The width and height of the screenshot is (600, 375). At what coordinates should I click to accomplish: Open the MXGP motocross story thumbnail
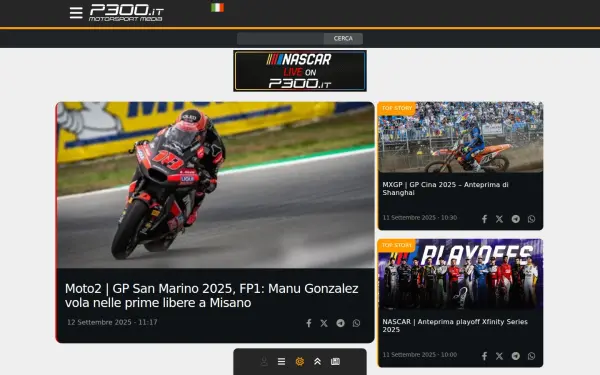pos(460,137)
